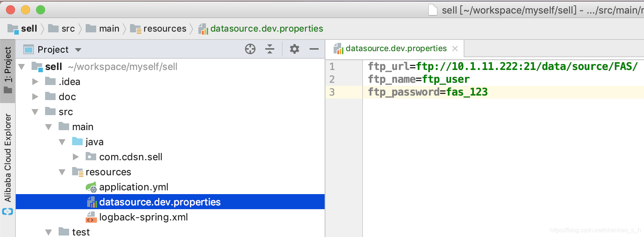Click the test folder icon
This screenshot has height=237, width=644.
point(64,231)
